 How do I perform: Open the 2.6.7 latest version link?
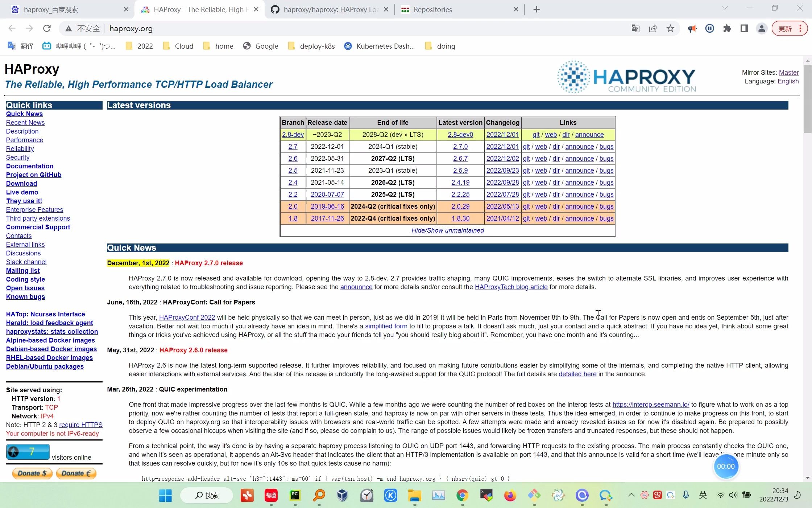click(x=460, y=159)
